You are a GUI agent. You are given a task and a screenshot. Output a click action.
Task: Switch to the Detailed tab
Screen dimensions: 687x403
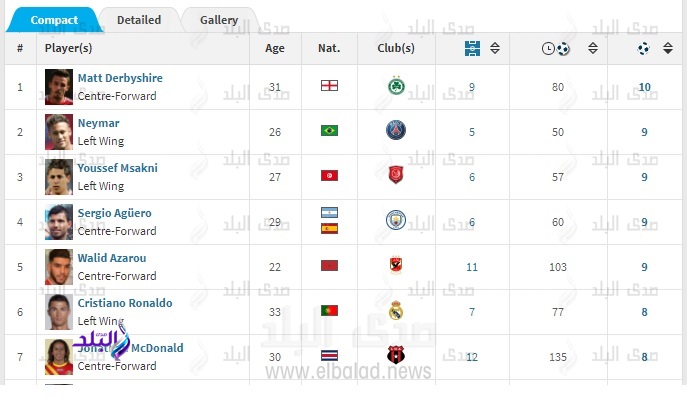pos(139,20)
